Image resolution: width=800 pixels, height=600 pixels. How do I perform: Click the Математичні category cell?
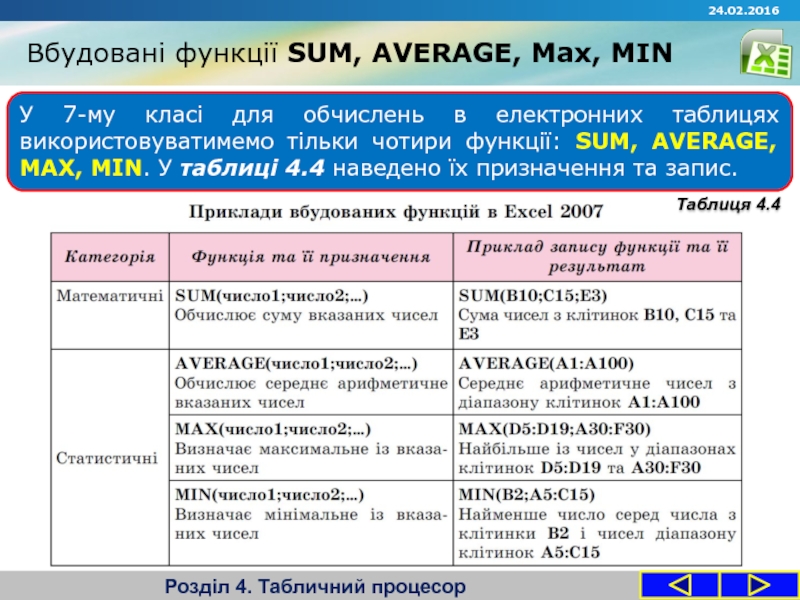(x=104, y=294)
